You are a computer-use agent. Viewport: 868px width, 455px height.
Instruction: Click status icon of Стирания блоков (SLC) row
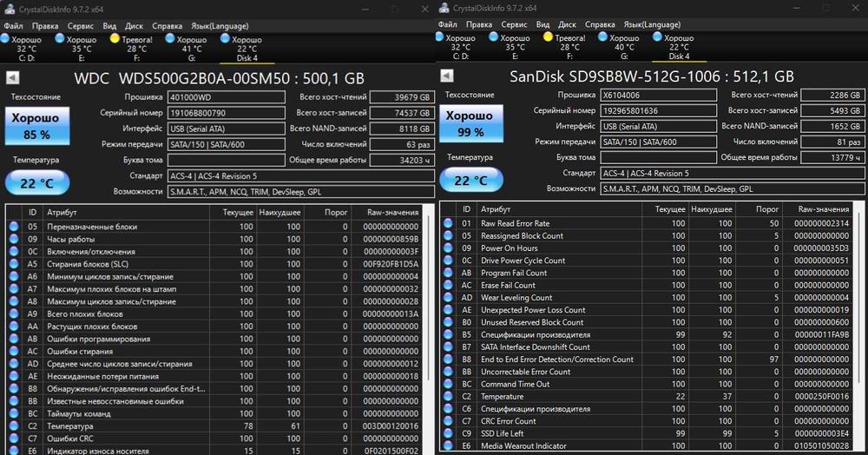[x=14, y=264]
